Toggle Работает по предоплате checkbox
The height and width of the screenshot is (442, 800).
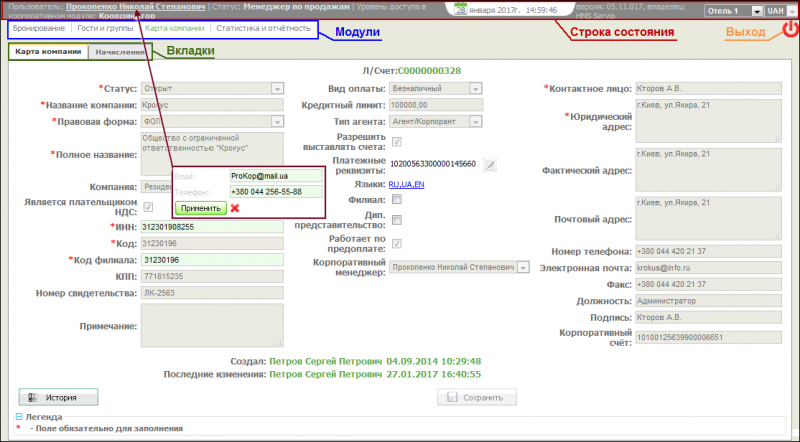396,243
